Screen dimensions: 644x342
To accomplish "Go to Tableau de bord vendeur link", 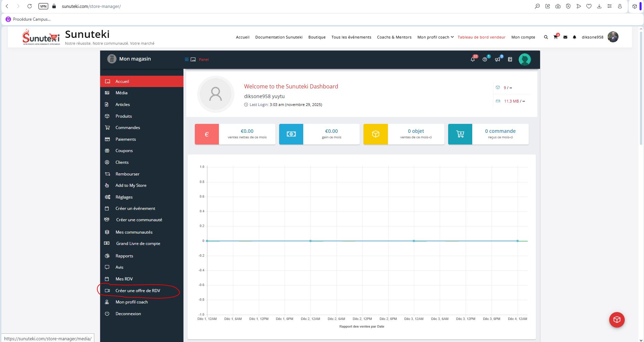I will click(481, 37).
